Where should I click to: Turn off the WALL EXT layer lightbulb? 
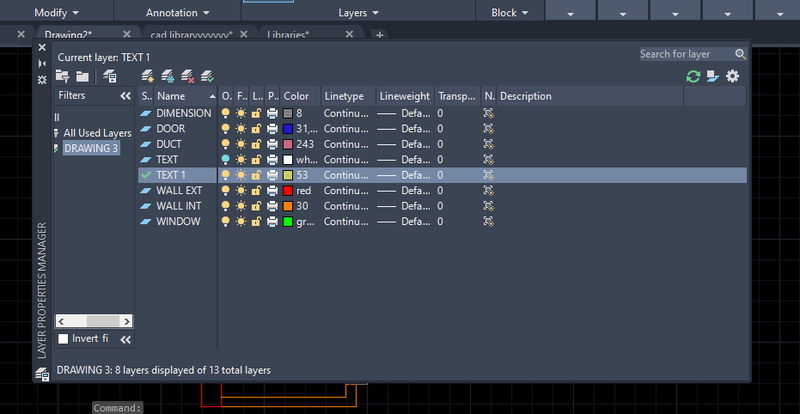coord(226,191)
